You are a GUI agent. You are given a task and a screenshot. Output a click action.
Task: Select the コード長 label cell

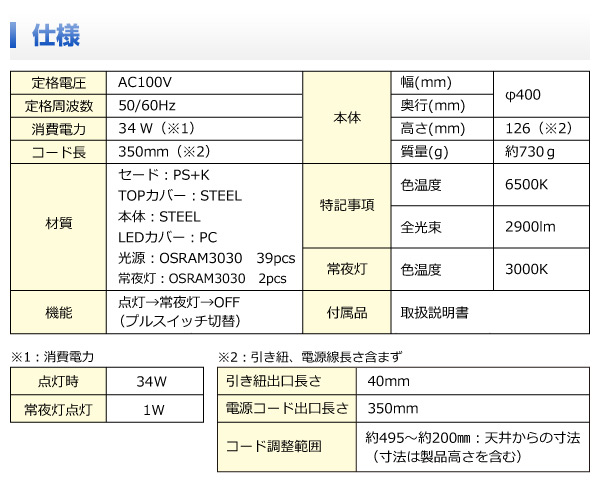tap(59, 152)
